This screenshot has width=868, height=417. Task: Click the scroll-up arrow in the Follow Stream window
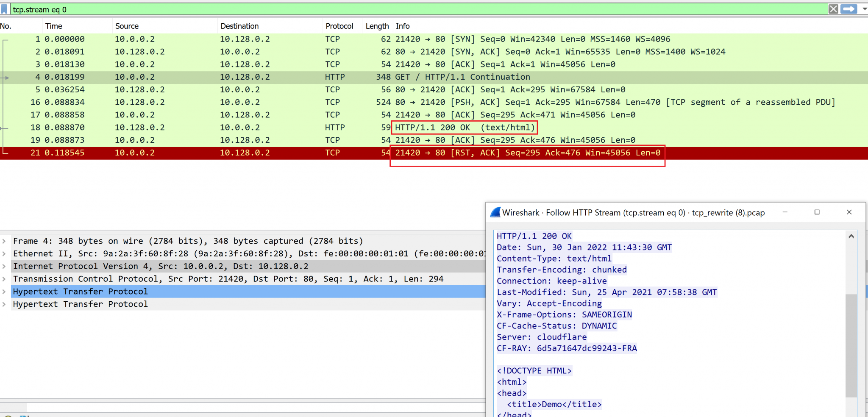[x=851, y=236]
